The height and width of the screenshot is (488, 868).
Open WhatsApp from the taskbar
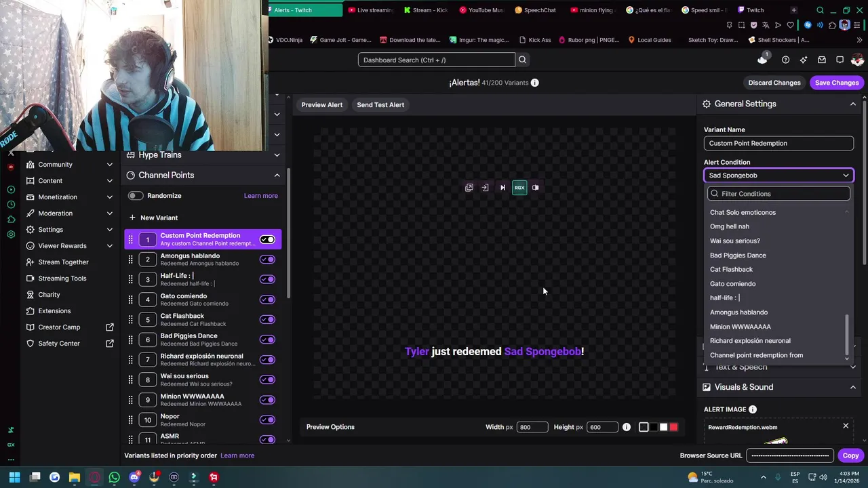[x=114, y=477]
